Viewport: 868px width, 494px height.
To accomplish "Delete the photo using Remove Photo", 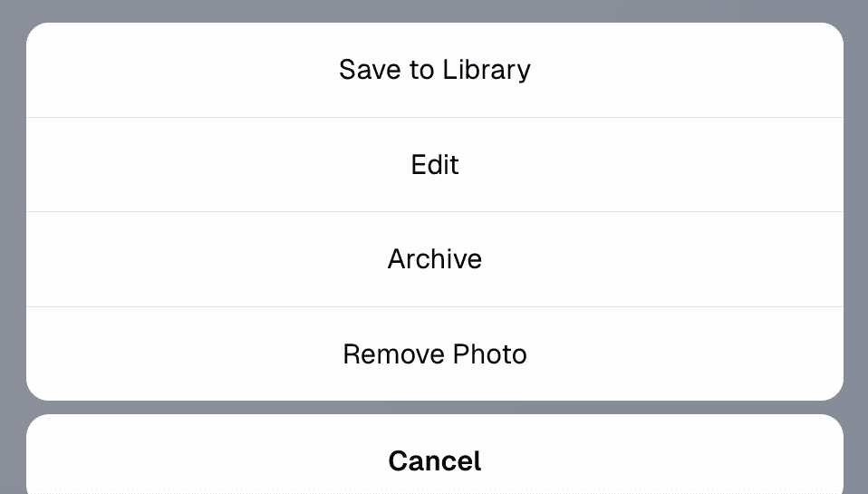I will 435,354.
